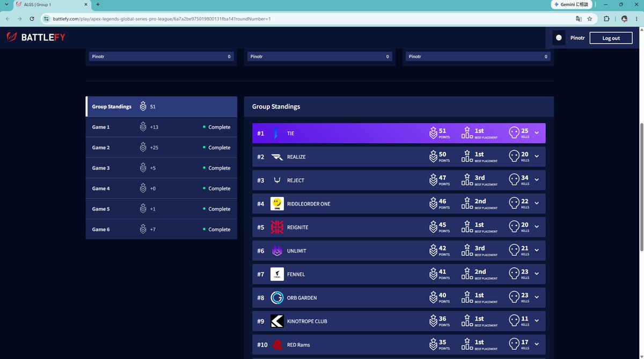Screen dimensions: 644x359
Task: Click the Pinotr username in header
Action: tap(577, 38)
